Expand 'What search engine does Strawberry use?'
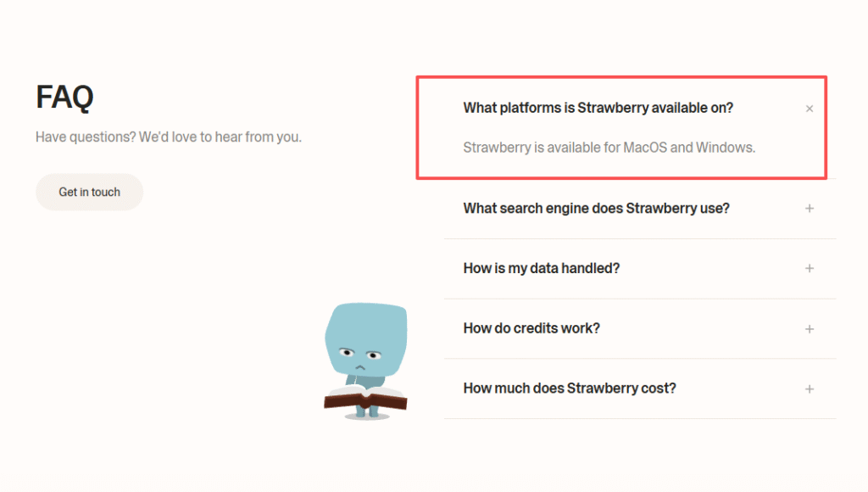This screenshot has width=868, height=492. [x=596, y=208]
